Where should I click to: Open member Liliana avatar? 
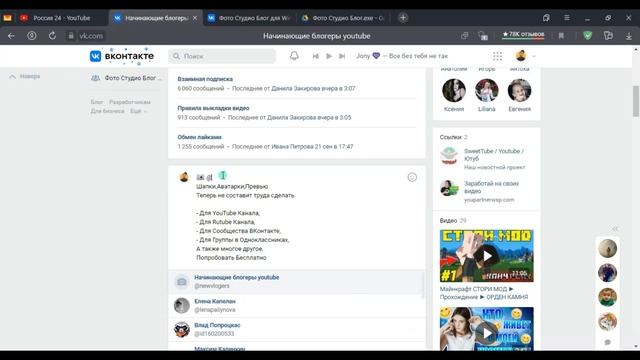pyautogui.click(x=487, y=90)
